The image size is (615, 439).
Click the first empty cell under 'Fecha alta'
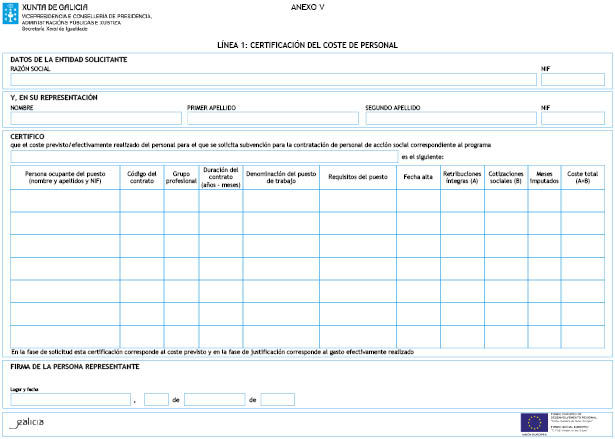click(x=418, y=201)
